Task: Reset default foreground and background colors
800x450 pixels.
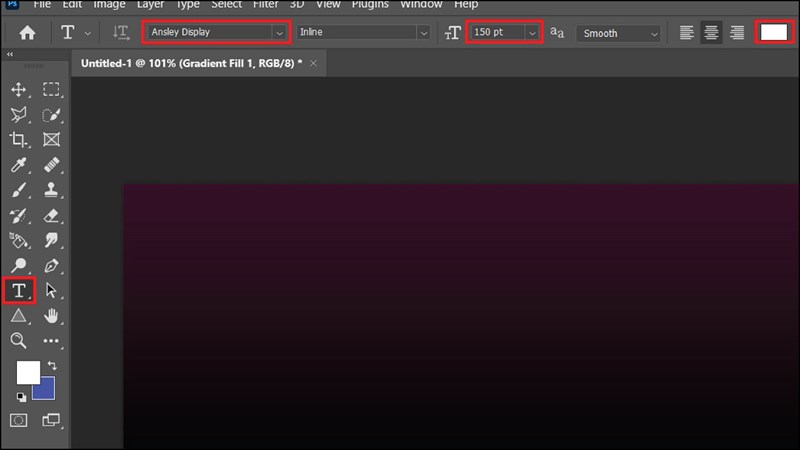Action: tap(21, 397)
